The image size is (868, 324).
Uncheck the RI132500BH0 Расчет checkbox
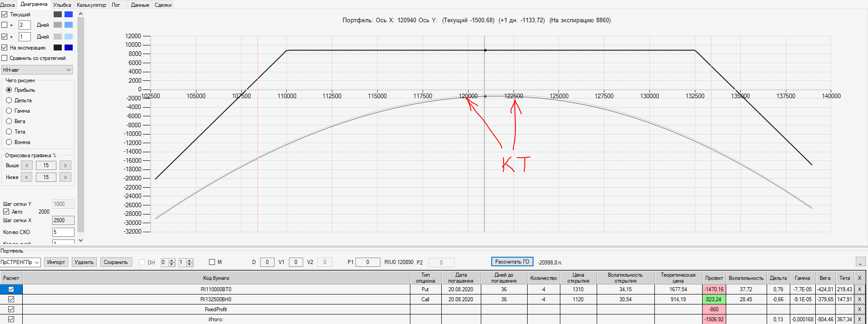pyautogui.click(x=11, y=299)
